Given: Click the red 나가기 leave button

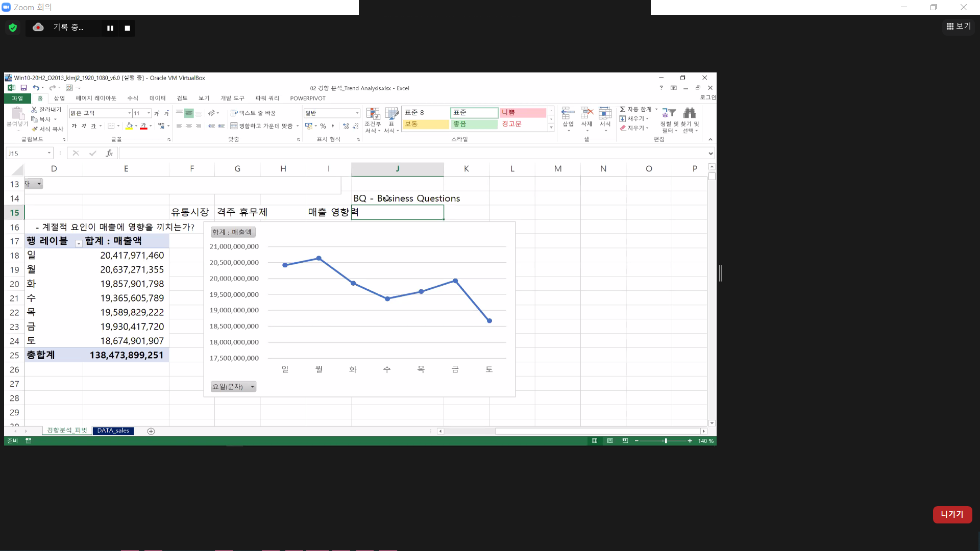Looking at the screenshot, I should click(952, 514).
